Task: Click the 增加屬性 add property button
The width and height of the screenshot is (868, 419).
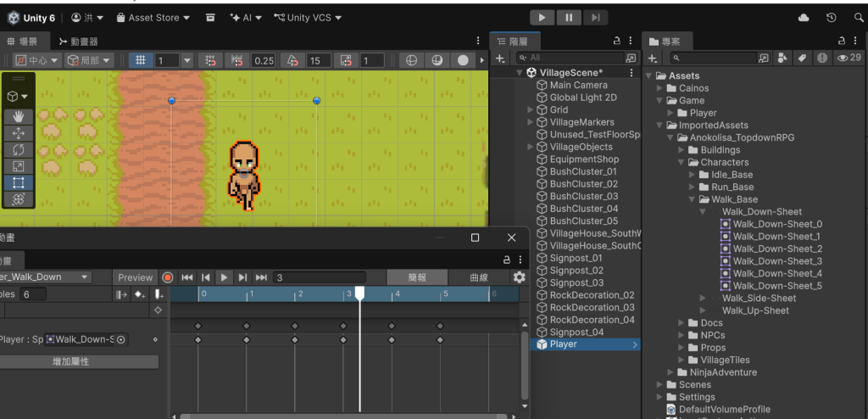Action: (79, 361)
